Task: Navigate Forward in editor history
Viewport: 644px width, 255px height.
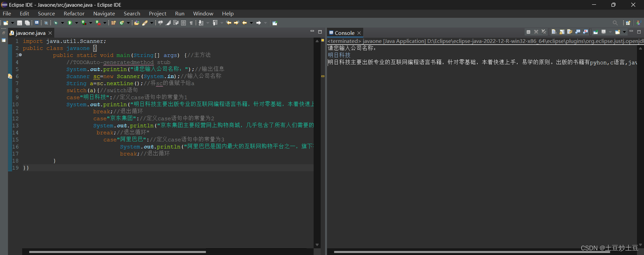Action: (x=259, y=23)
